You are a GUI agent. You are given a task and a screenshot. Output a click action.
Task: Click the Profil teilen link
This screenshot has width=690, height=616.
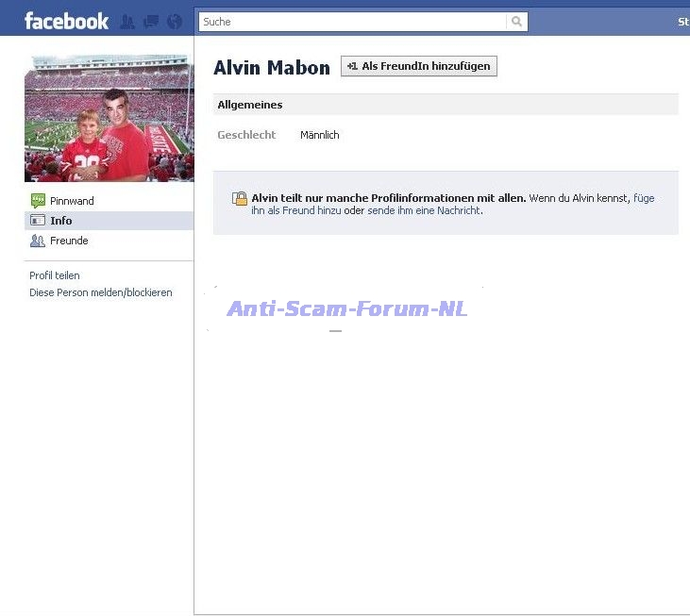55,275
